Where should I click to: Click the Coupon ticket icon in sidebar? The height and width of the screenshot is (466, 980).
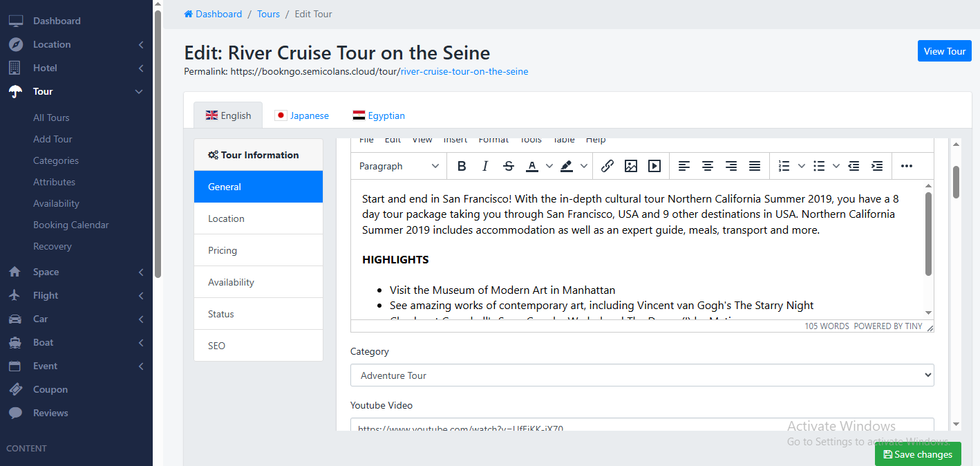point(15,389)
